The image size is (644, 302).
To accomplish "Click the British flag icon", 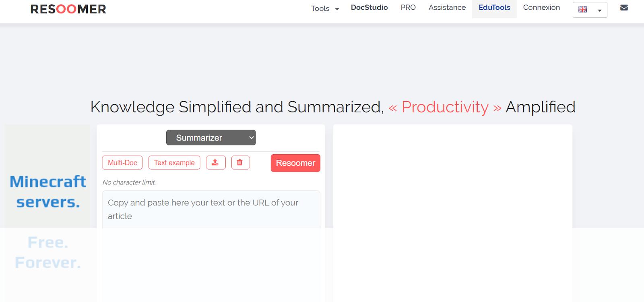I will [582, 10].
